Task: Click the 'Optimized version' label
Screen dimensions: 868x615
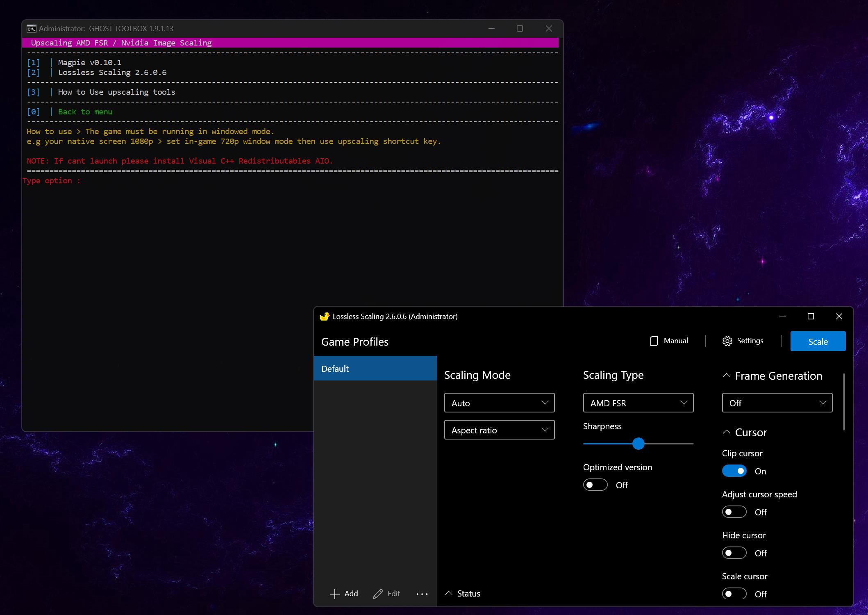Action: click(x=618, y=467)
